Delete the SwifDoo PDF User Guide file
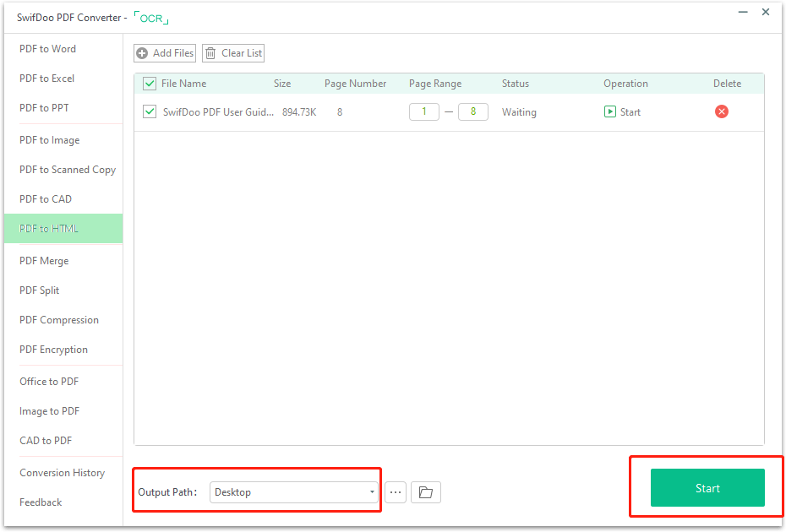 point(721,111)
